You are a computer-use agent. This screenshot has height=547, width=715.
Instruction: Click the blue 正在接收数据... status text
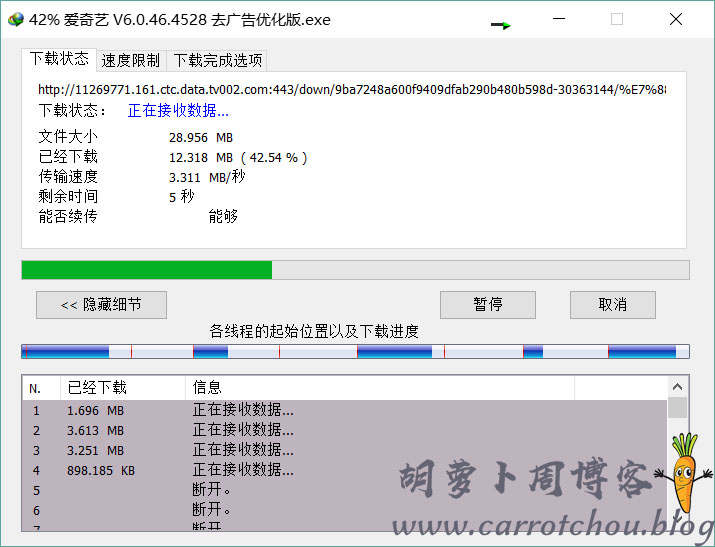click(178, 110)
